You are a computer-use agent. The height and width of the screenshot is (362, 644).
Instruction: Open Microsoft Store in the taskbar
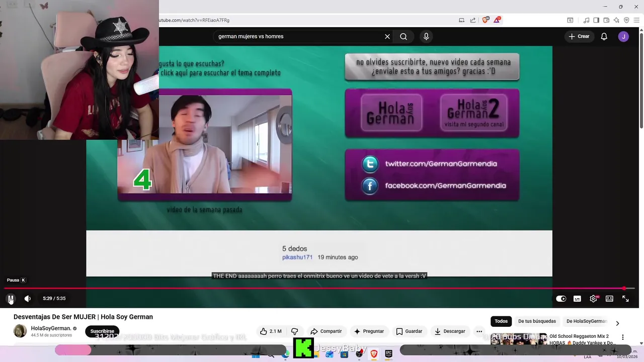click(x=344, y=354)
